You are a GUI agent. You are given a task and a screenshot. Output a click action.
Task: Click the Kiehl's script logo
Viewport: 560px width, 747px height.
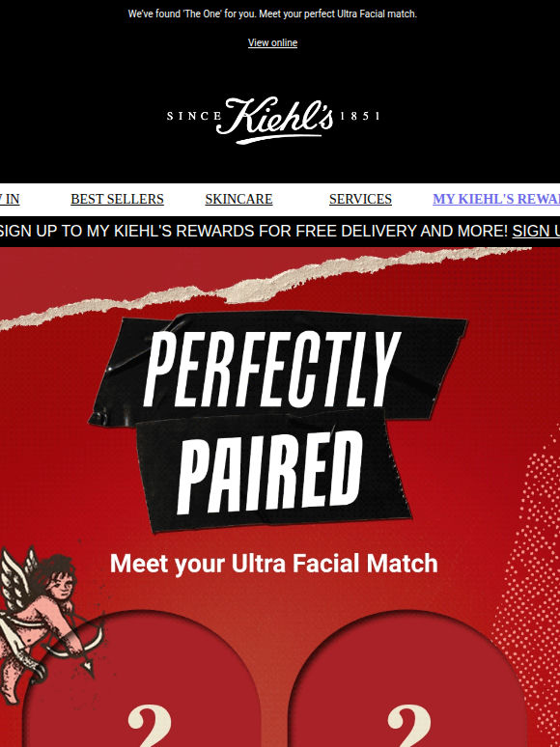point(274,121)
